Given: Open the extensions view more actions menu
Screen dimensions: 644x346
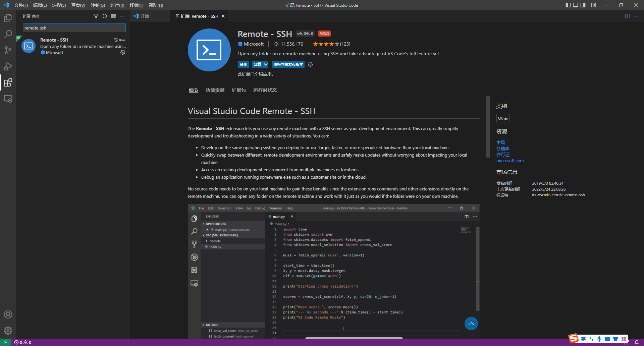Looking at the screenshot, I should pyautogui.click(x=122, y=16).
